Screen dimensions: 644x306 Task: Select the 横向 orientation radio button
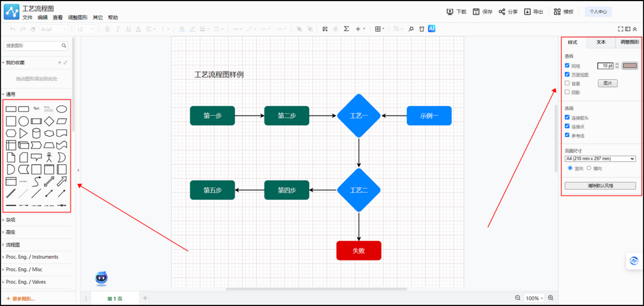click(589, 168)
